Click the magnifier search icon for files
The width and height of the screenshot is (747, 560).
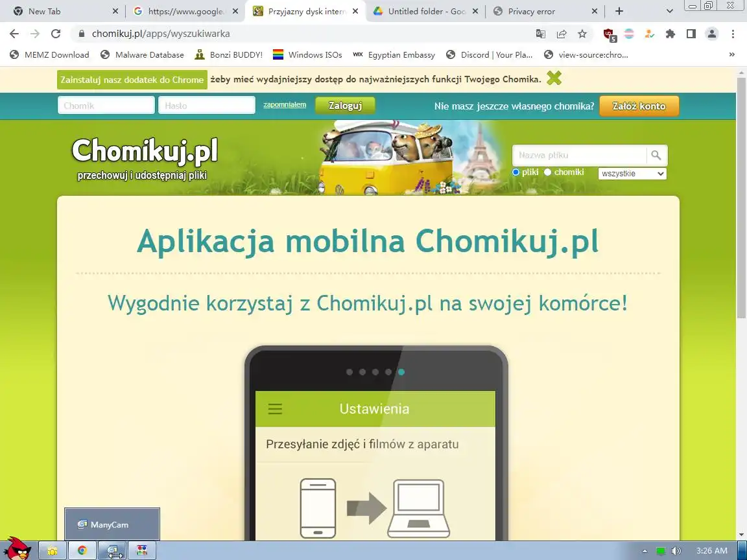[656, 156]
